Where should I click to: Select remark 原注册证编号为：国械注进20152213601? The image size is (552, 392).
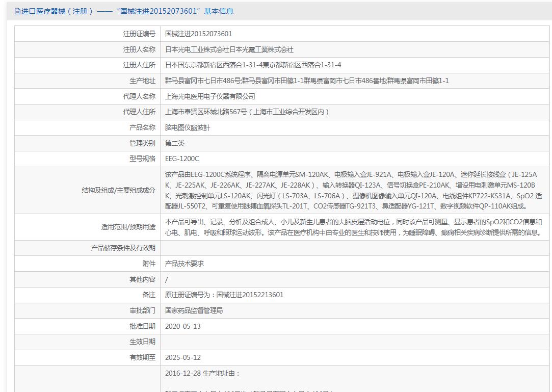pyautogui.click(x=224, y=295)
